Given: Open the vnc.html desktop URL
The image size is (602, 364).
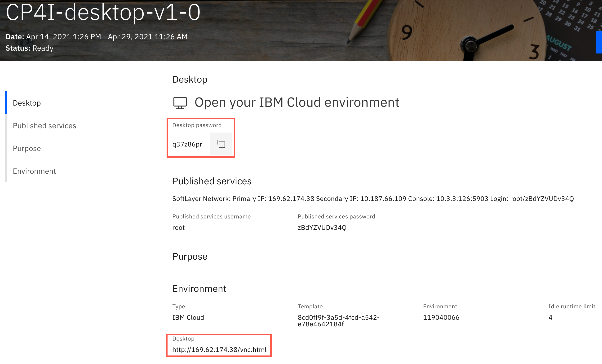Looking at the screenshot, I should (219, 350).
